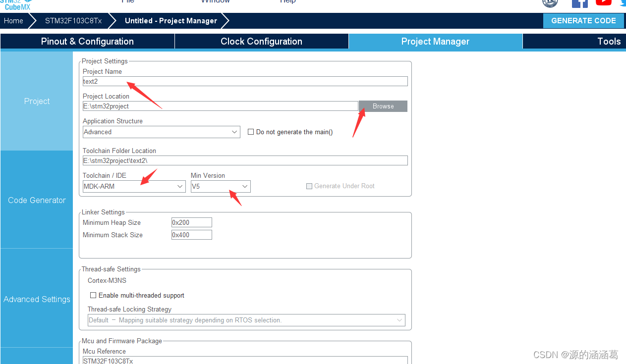Click the Thread-safe Settings group title
This screenshot has width=626, height=364.
(x=111, y=269)
